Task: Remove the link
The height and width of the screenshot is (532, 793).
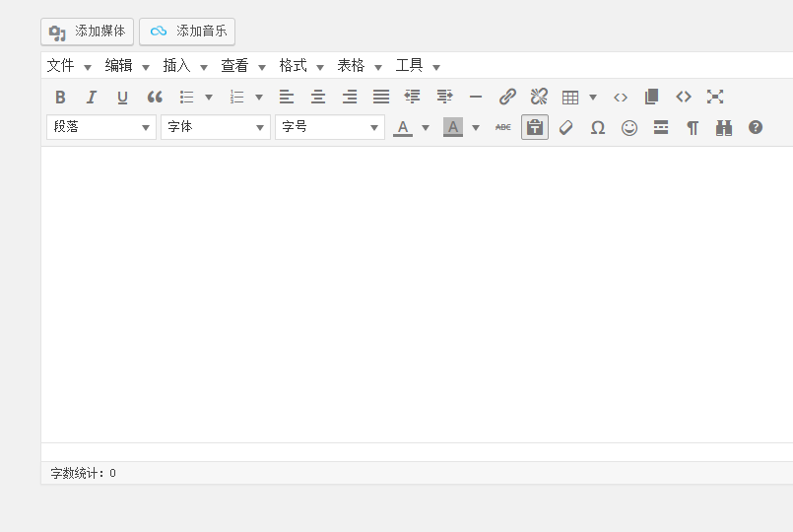Action: [539, 97]
